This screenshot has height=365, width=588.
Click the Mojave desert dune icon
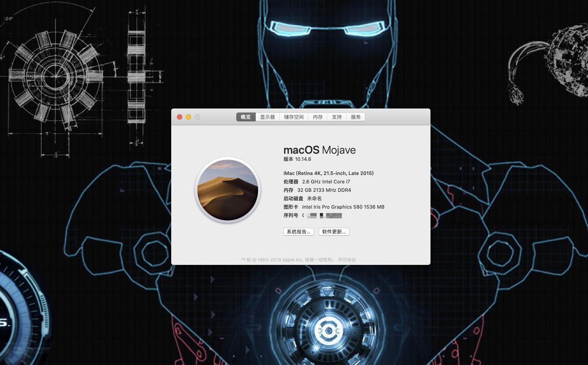pyautogui.click(x=227, y=190)
